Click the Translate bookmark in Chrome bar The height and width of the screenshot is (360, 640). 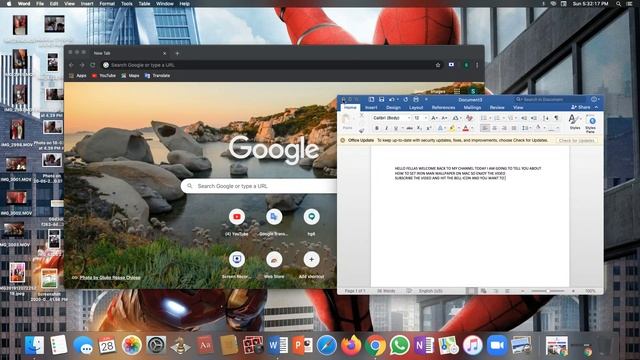pos(158,76)
